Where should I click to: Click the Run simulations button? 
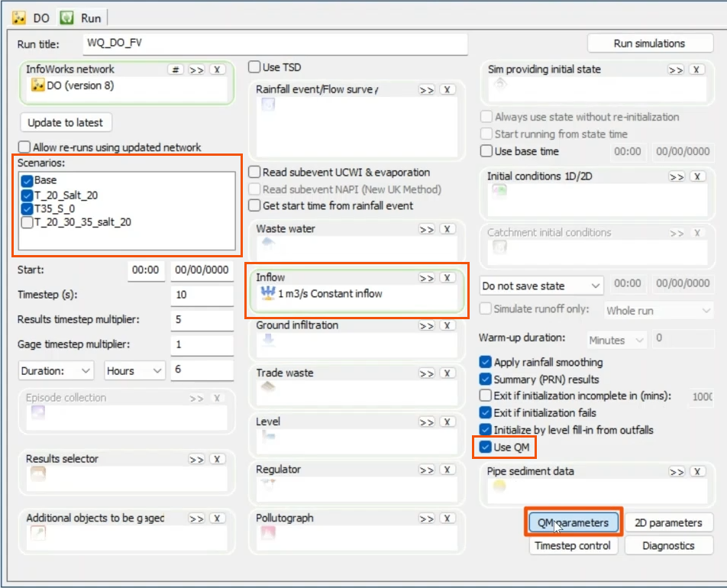pos(650,43)
